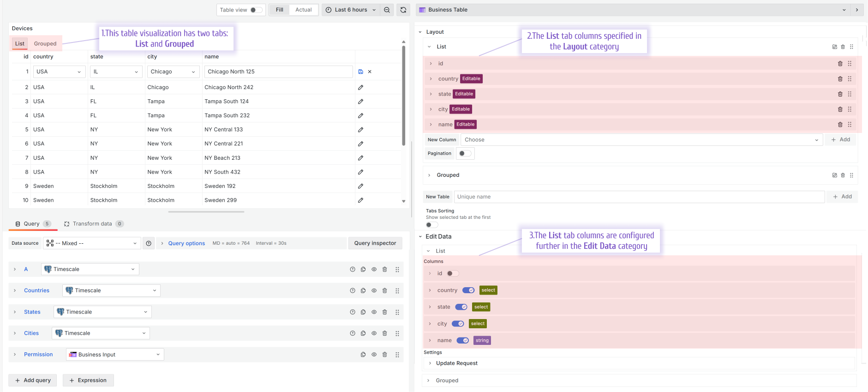Image resolution: width=868 pixels, height=392 pixels.
Task: Open the Transform data tab
Action: pyautogui.click(x=92, y=224)
